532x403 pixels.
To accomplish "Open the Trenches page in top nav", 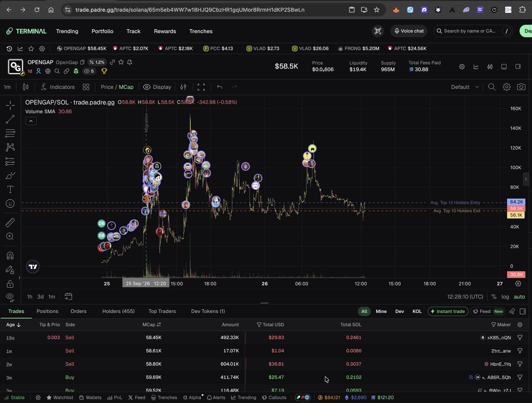I will pos(201,31).
